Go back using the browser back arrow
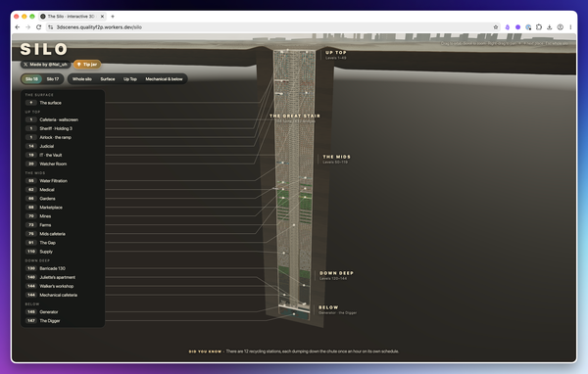588x374 pixels. tap(18, 27)
